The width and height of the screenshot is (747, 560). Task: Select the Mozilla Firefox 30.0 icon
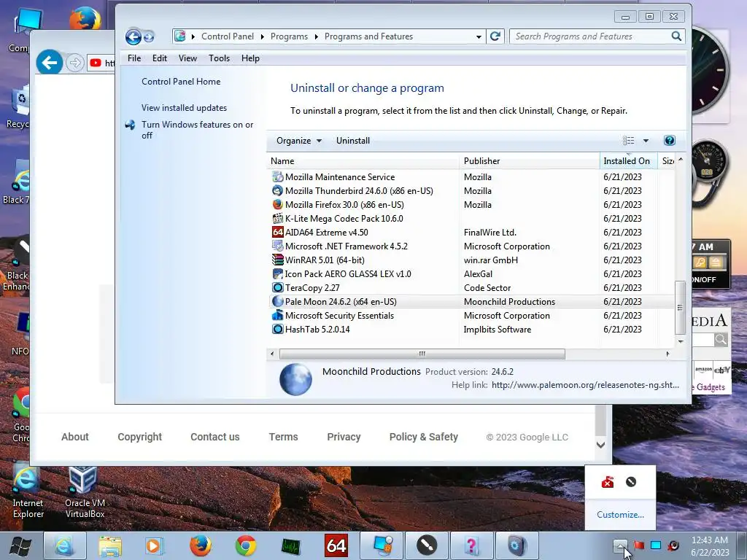click(x=277, y=204)
